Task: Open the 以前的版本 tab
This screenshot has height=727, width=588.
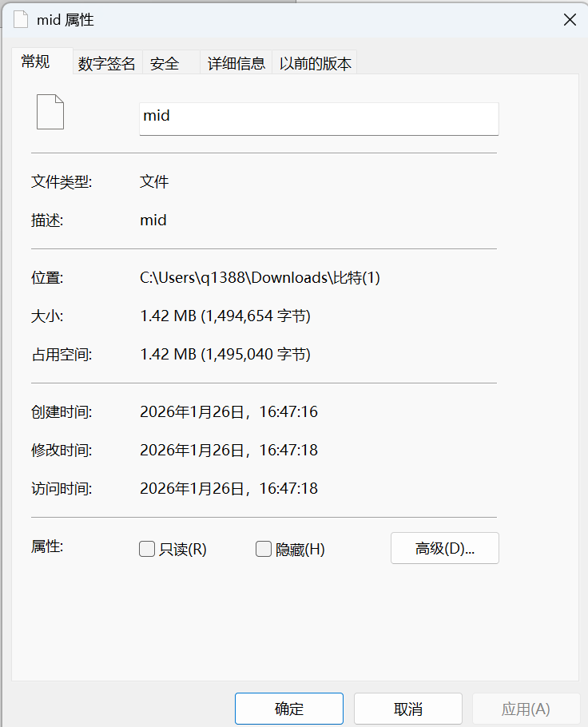Action: 315,64
